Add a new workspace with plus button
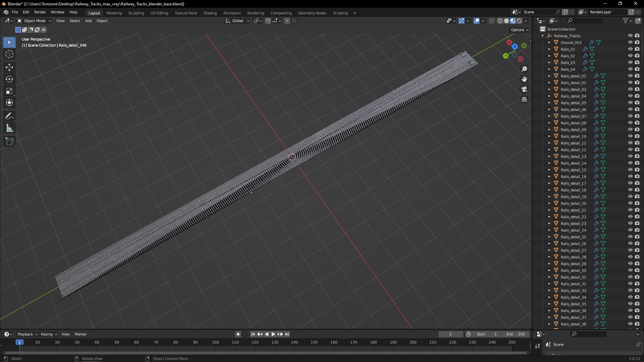Screen dimensions: 644x362 pyautogui.click(x=355, y=13)
